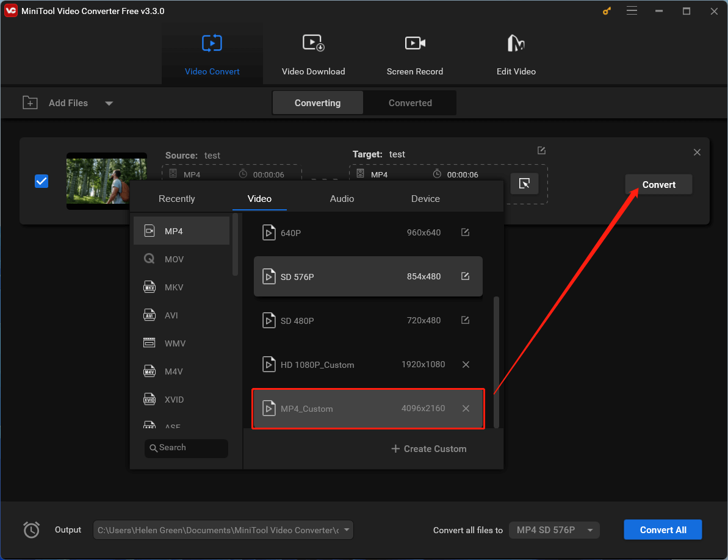Image resolution: width=728 pixels, height=560 pixels.
Task: Choose M4V in format list
Action: (x=181, y=372)
